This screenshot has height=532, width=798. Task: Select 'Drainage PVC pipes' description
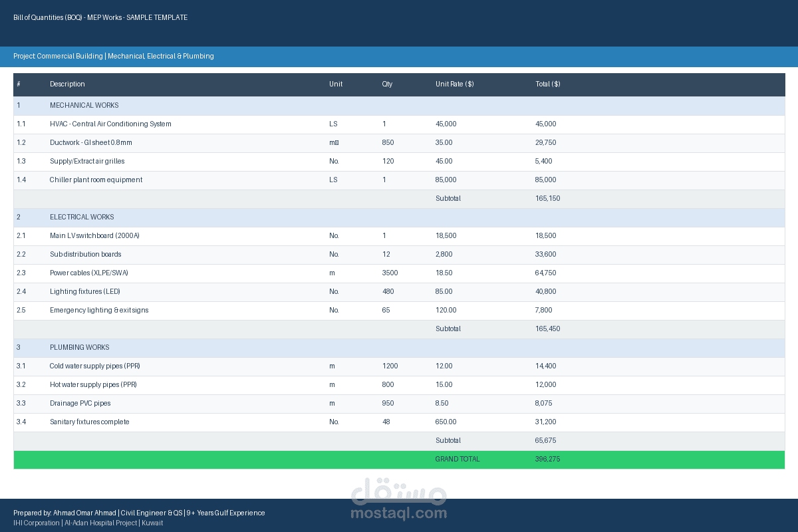point(80,404)
